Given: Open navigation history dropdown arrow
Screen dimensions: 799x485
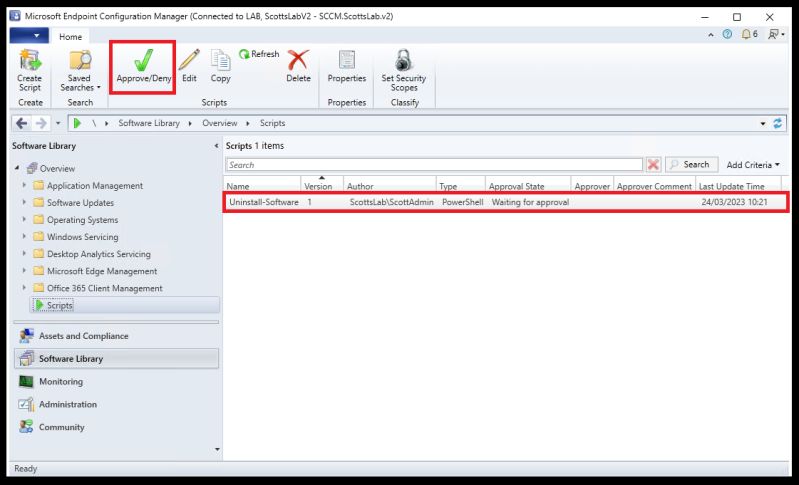Looking at the screenshot, I should point(58,124).
